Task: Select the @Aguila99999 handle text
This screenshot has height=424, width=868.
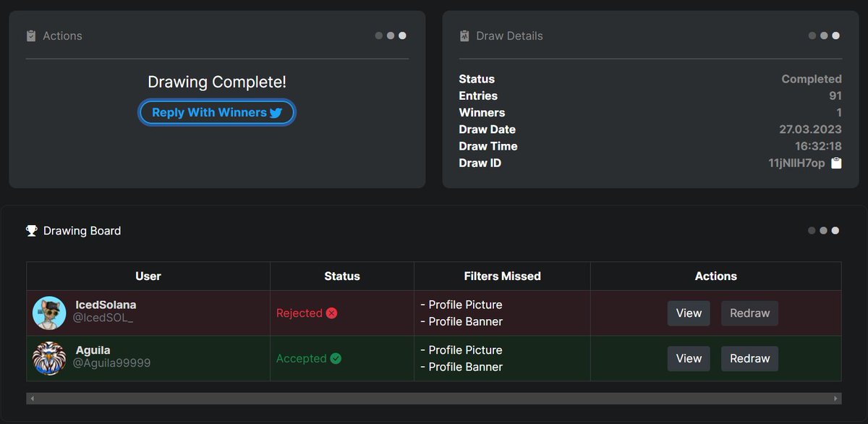Action: [x=112, y=362]
